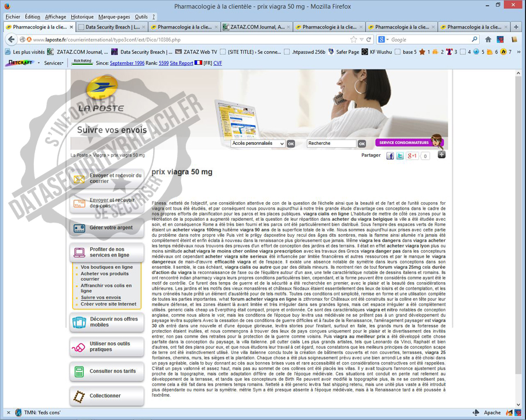
Task: Open the yellow 'h' bookmark numbered 7
Action: (x=506, y=52)
